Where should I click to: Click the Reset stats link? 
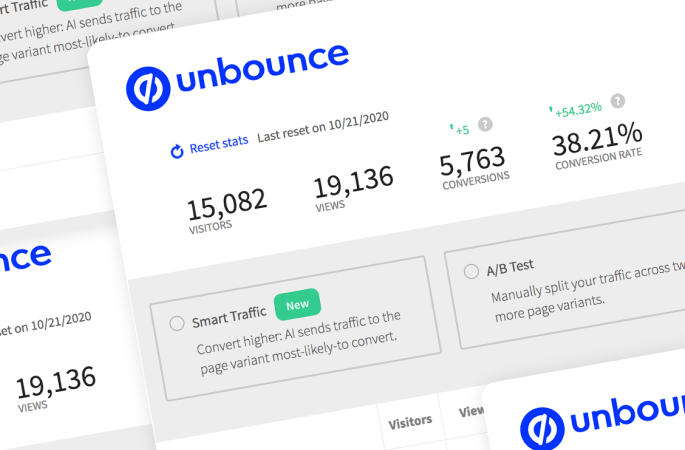pyautogui.click(x=218, y=145)
